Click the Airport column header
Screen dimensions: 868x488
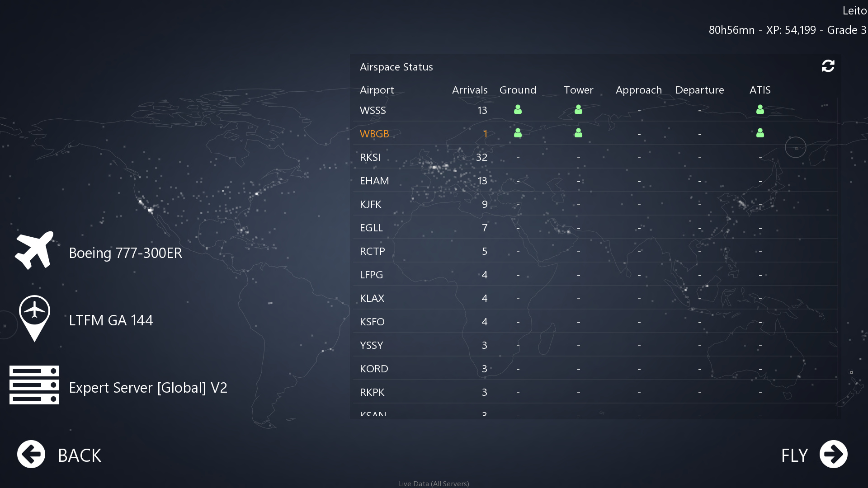pos(377,90)
